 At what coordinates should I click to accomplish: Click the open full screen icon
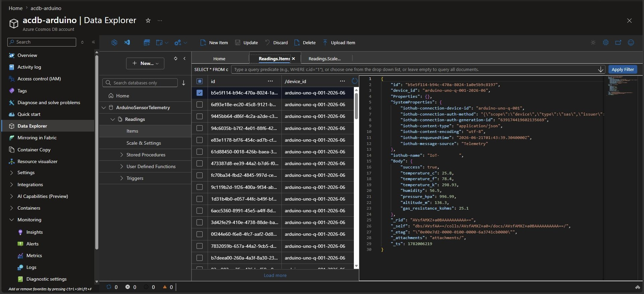point(618,43)
